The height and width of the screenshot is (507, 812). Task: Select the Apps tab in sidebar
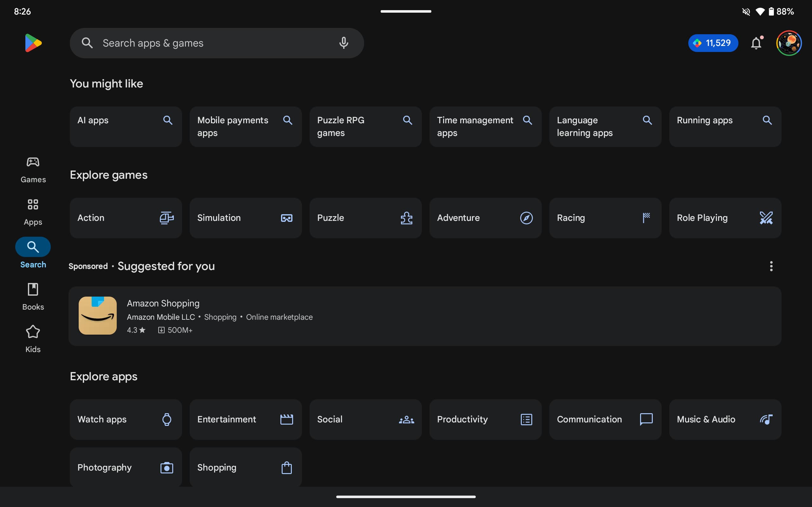click(33, 212)
